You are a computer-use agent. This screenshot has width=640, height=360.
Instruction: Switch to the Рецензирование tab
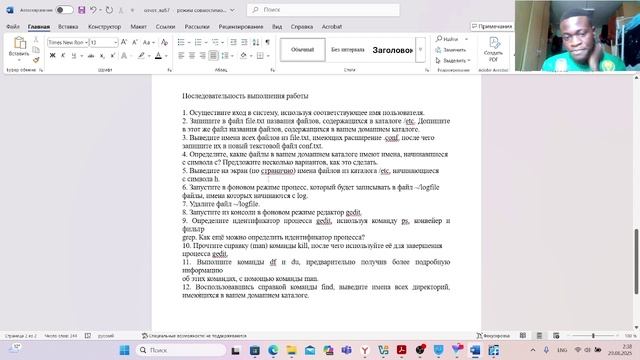(241, 27)
